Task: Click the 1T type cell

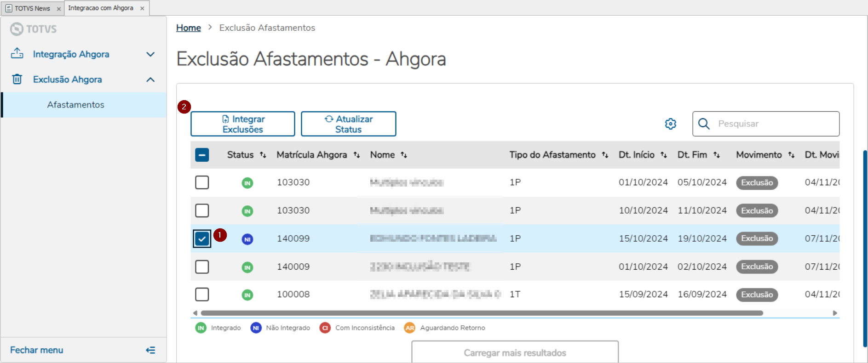Action: [515, 294]
